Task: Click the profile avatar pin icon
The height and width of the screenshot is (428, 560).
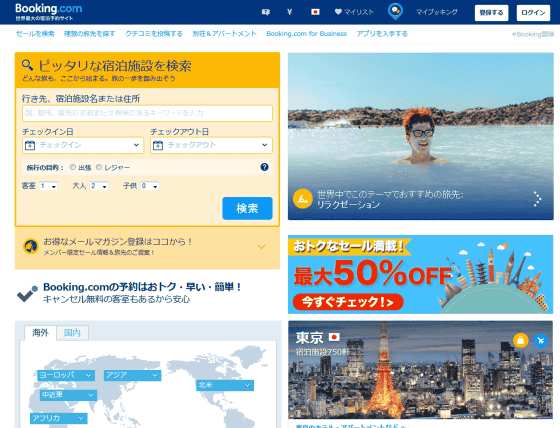Action: [395, 11]
